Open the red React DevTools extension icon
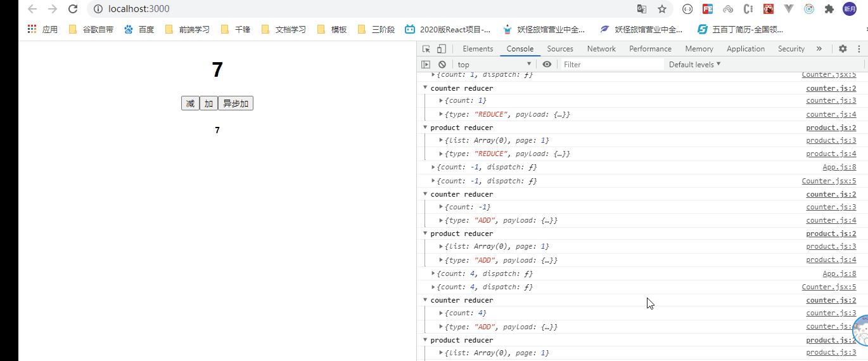The height and width of the screenshot is (361, 868). 769,9
